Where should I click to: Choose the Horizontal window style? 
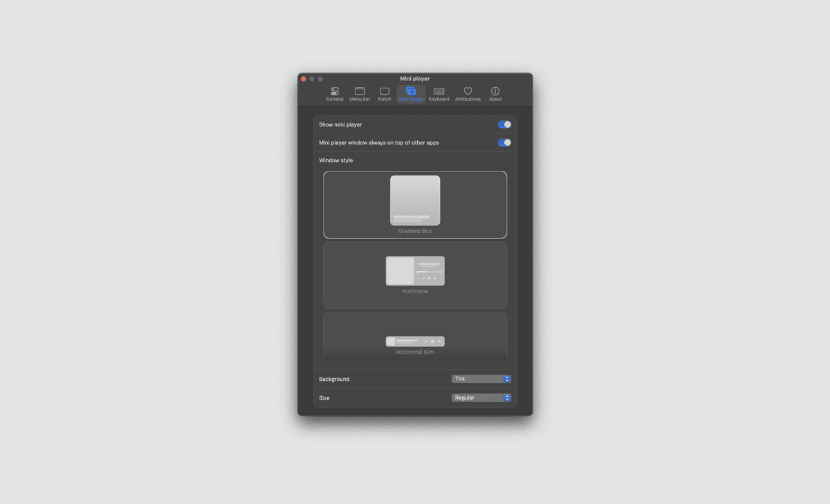(415, 275)
